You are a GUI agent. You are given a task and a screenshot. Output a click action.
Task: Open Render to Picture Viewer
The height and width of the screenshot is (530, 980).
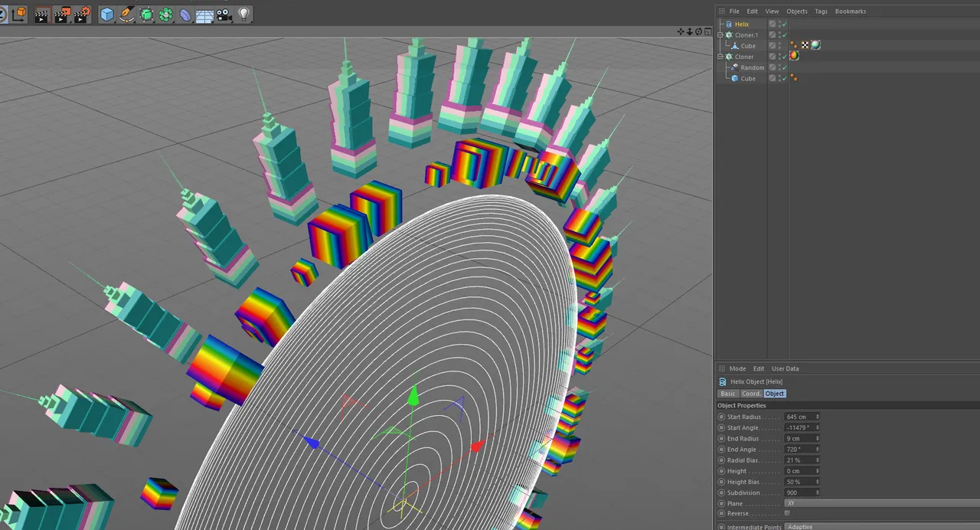[63, 14]
